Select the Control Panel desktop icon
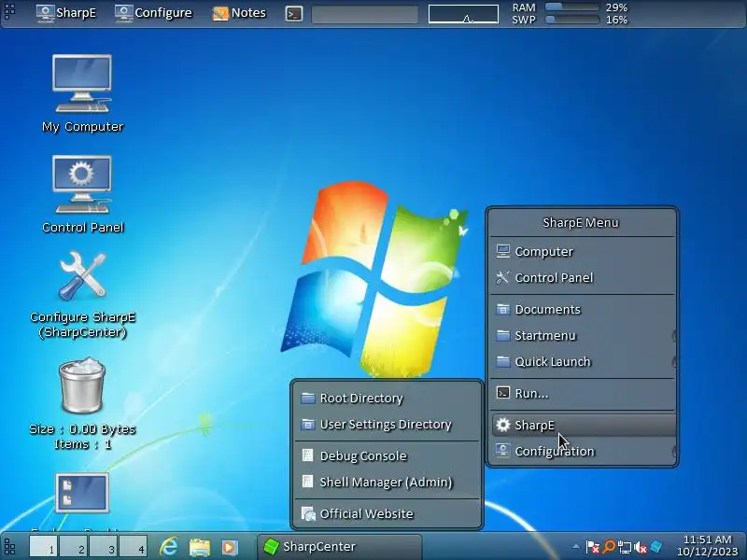This screenshot has width=747, height=560. (x=82, y=194)
